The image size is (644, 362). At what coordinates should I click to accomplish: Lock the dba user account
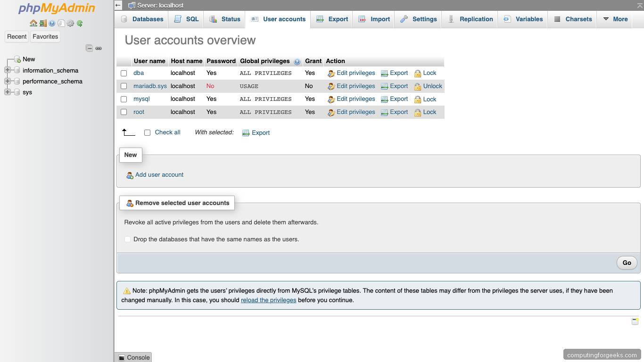[x=425, y=73]
